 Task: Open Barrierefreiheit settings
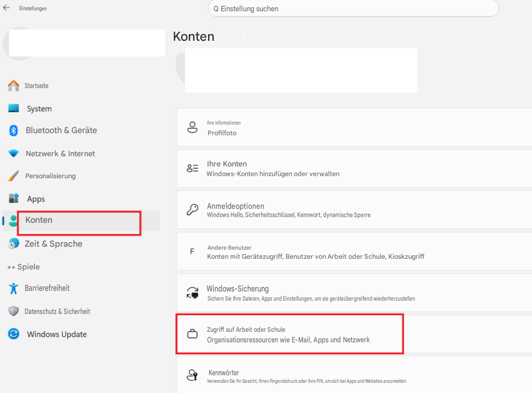click(x=81, y=288)
